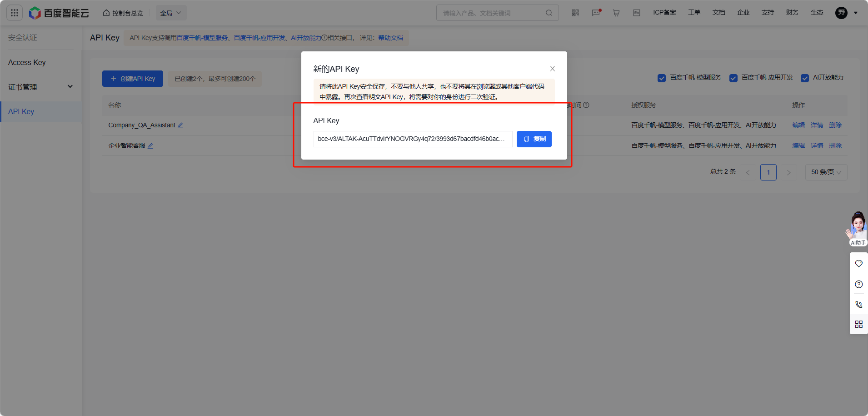Open the question-mark help icon in side panel
The image size is (868, 416).
click(858, 284)
